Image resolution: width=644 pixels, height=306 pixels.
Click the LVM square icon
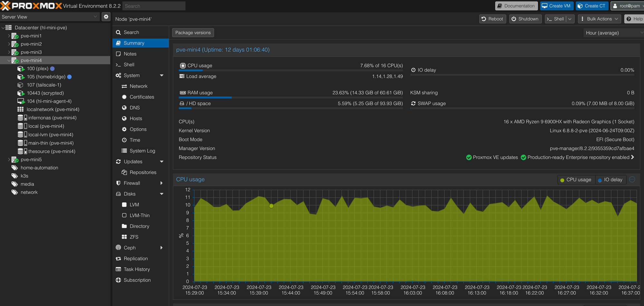[124, 205]
